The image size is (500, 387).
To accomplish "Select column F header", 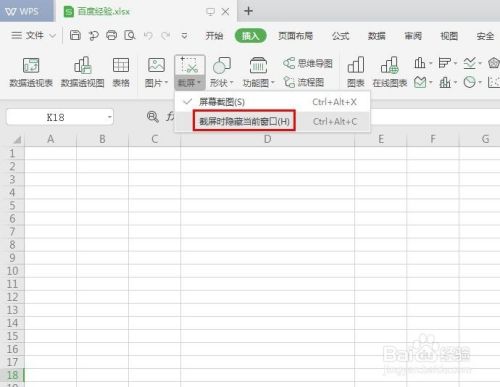I will tap(433, 139).
